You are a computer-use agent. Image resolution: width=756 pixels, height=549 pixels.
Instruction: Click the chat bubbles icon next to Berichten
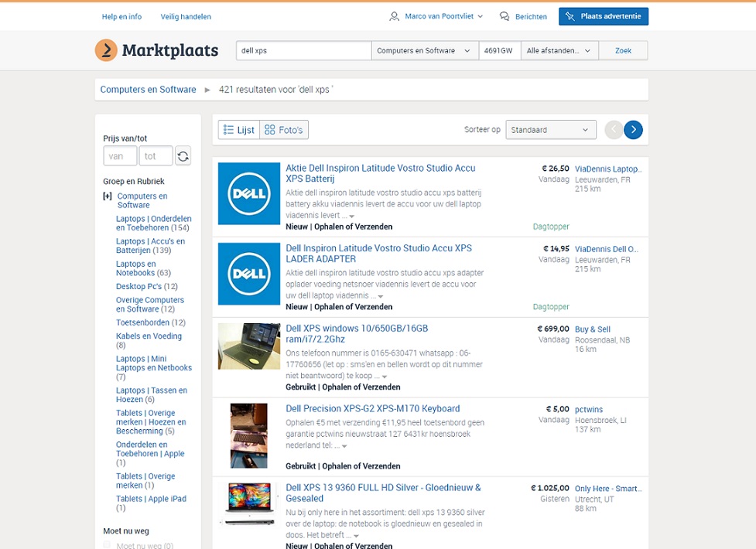505,16
